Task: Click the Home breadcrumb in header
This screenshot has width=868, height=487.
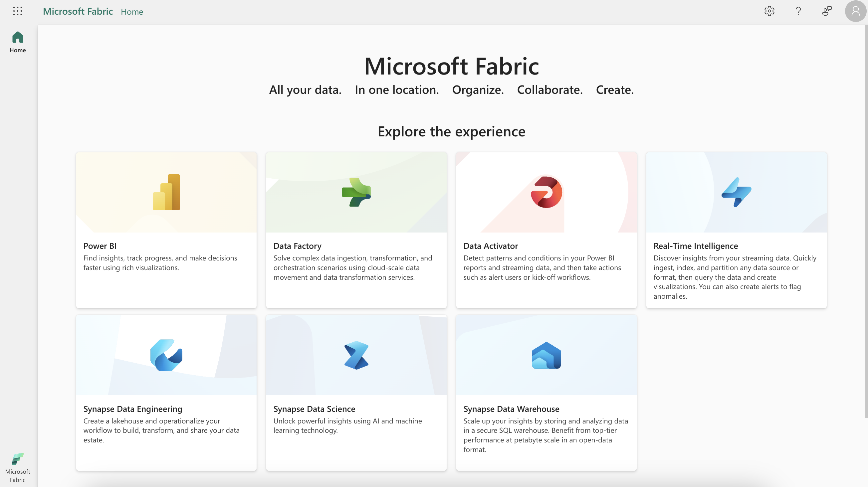Action: coord(132,11)
